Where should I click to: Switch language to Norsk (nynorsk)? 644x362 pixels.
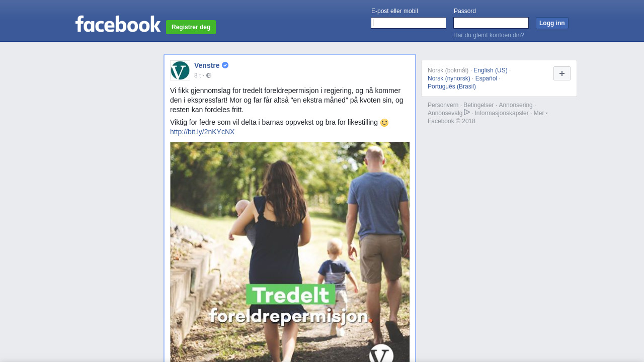click(x=449, y=78)
